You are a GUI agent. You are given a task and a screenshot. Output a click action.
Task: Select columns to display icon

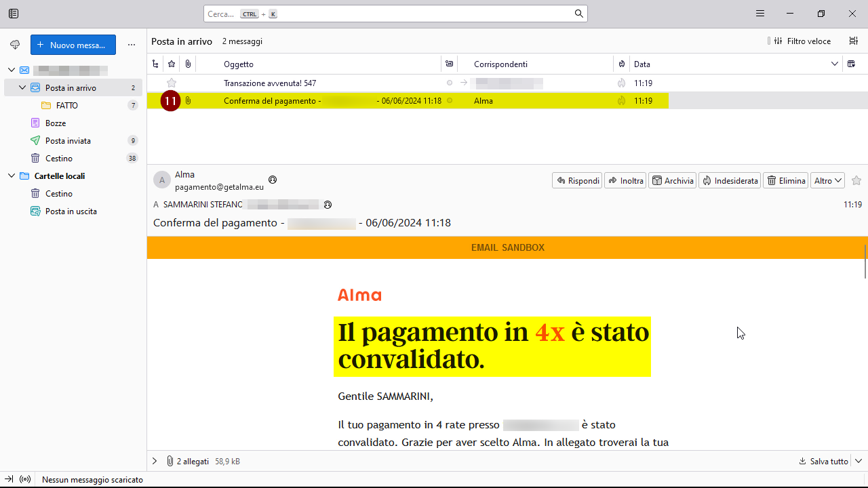point(852,64)
